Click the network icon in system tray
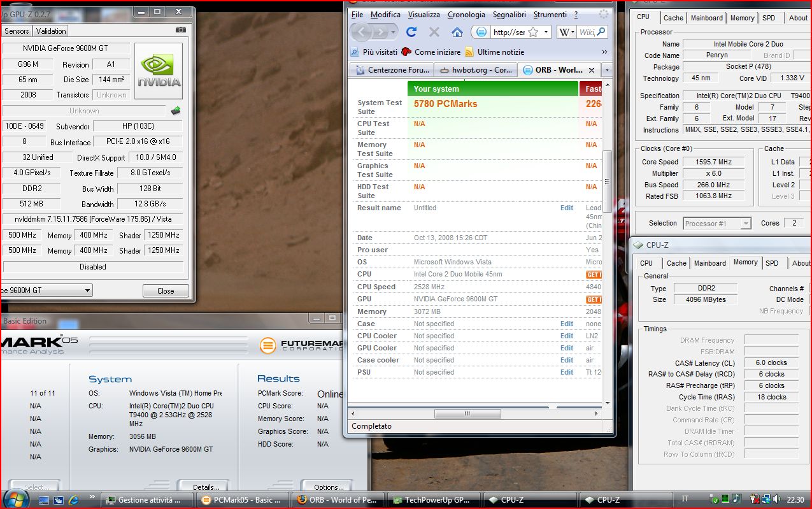The image size is (812, 509). click(766, 500)
